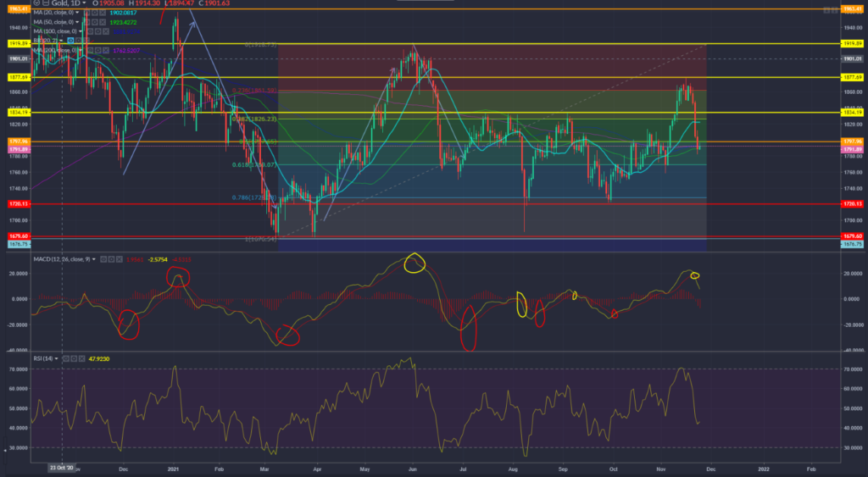Remove the MA (20, close, 0) indicator
Screen dimensions: 868x477
click(x=103, y=12)
